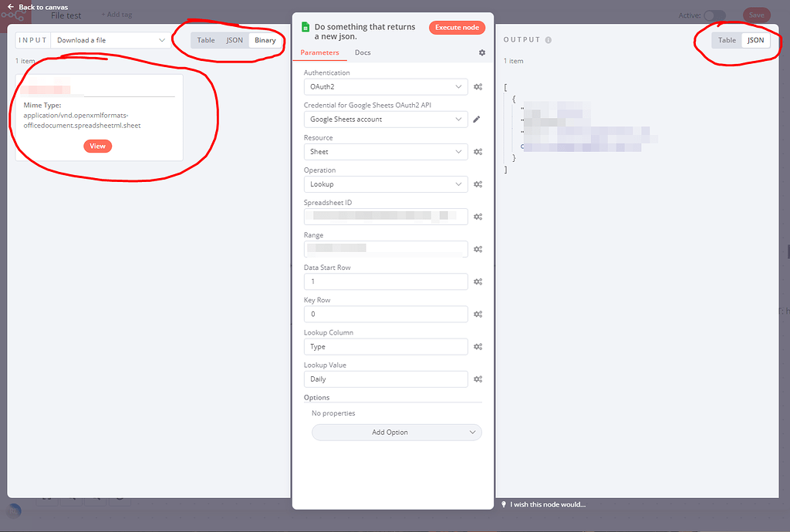Click the View button on the binary file

point(97,146)
